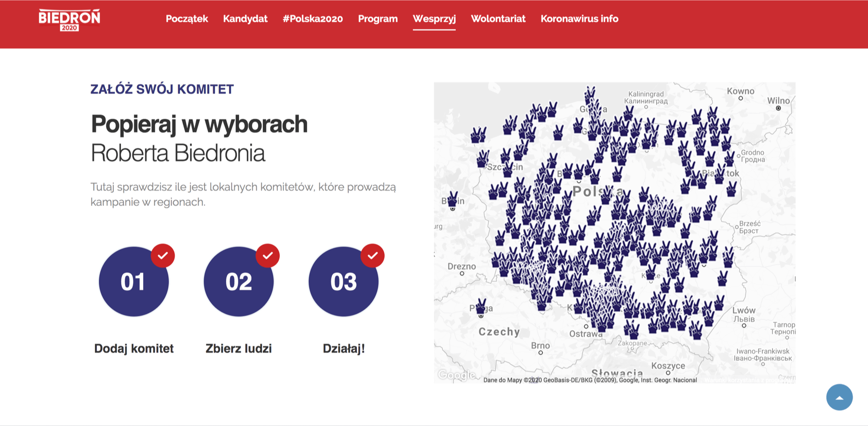This screenshot has width=868, height=426.
Task: Select the 01 step circle
Action: pos(134,282)
